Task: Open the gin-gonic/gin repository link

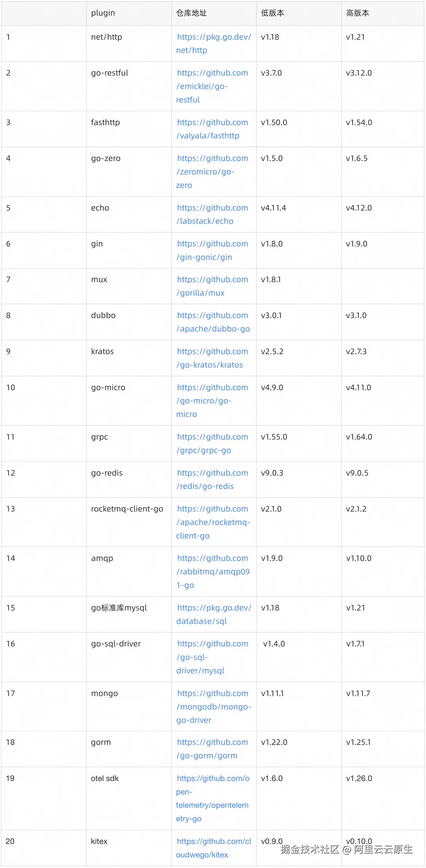Action: point(212,250)
